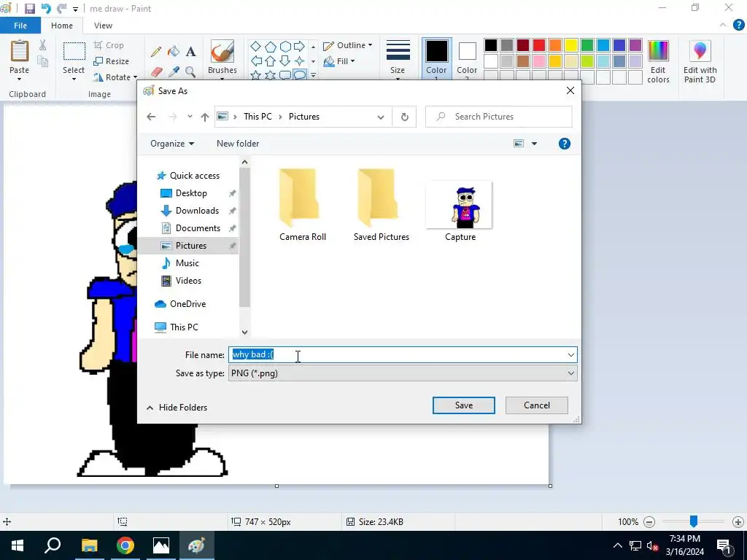Select Music in navigation pane
747x560 pixels.
(187, 263)
